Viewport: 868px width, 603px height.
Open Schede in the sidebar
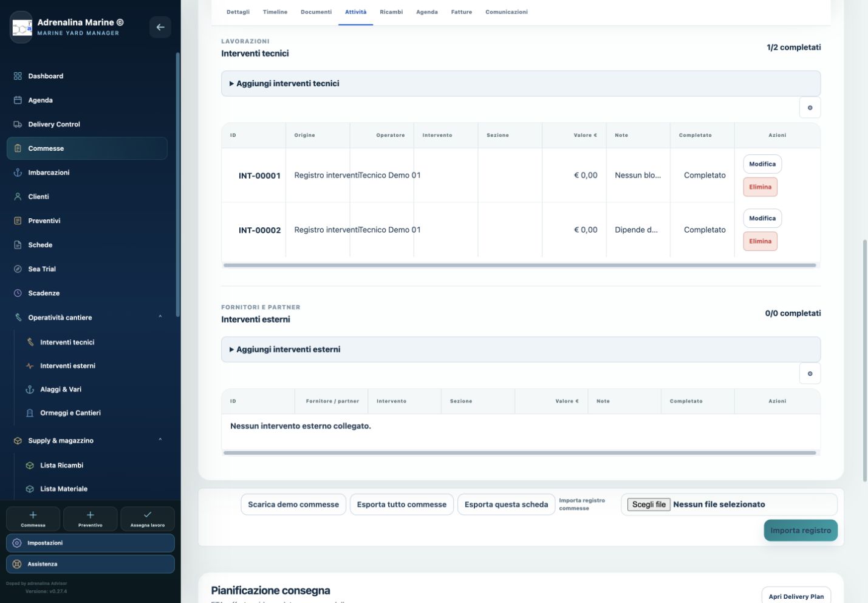click(x=87, y=245)
